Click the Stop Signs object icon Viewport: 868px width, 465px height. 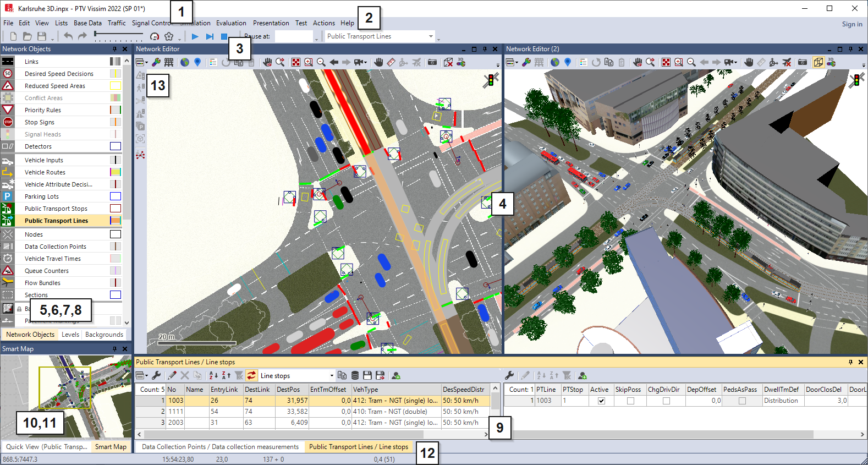[8, 122]
